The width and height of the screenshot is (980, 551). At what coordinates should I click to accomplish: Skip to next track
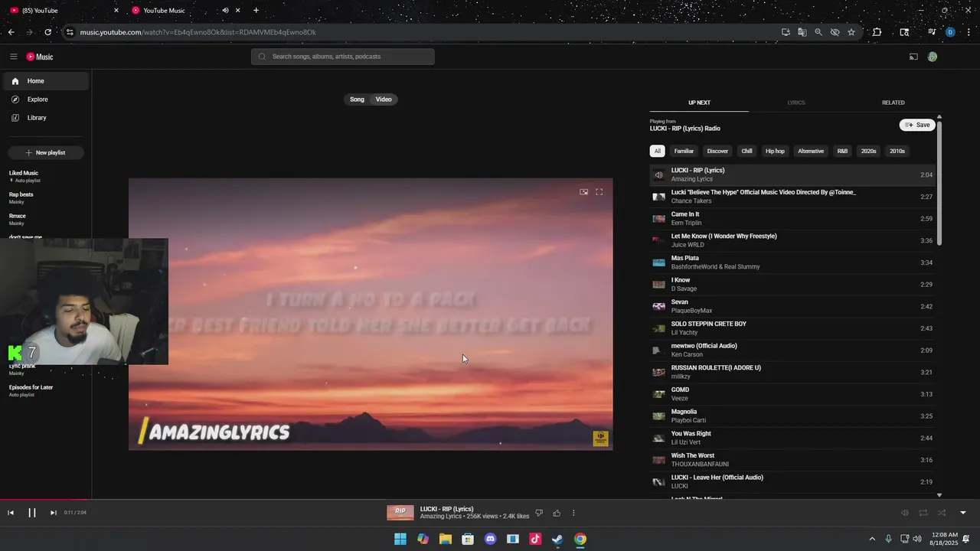(53, 513)
